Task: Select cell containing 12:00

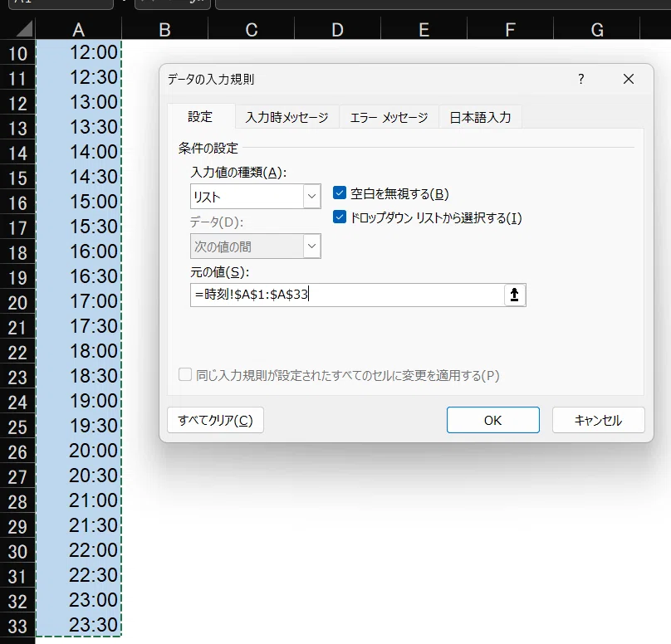Action: [x=79, y=52]
